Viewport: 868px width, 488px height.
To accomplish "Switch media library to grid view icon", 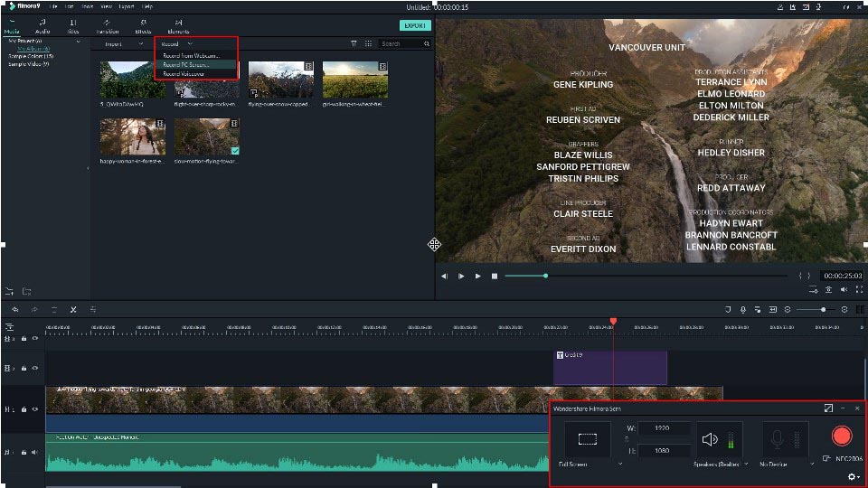I will pyautogui.click(x=368, y=43).
